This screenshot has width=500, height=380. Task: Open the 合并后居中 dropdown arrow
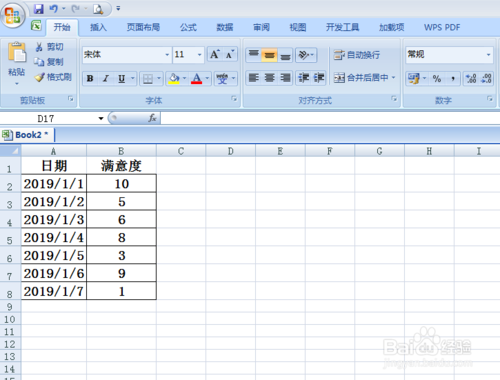coord(394,78)
